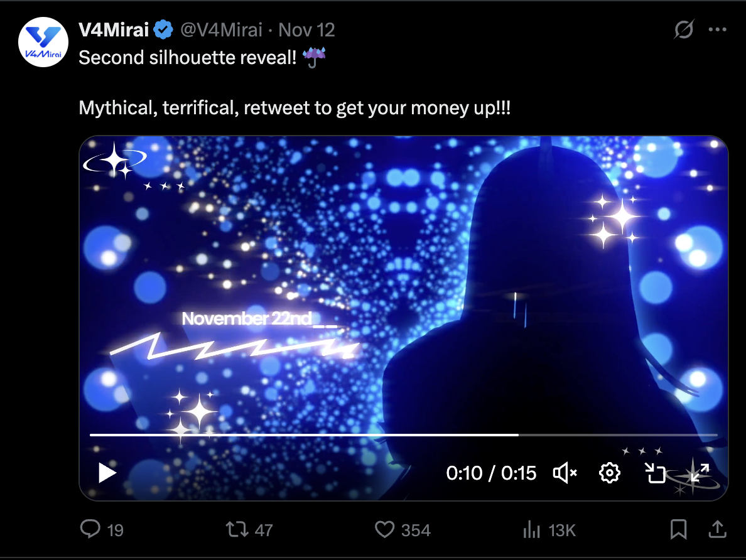Open the V4Mirai profile avatar
Viewport: 746px width, 560px height.
point(43,42)
